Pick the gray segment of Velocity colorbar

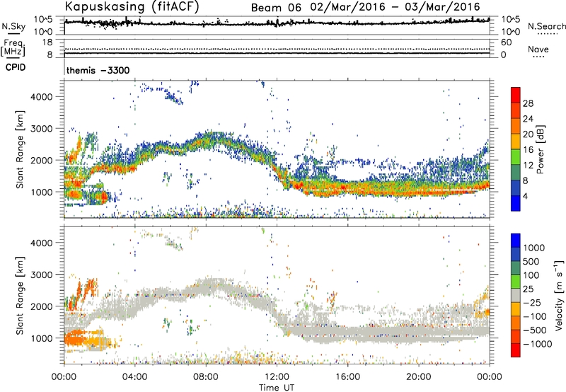(x=516, y=295)
